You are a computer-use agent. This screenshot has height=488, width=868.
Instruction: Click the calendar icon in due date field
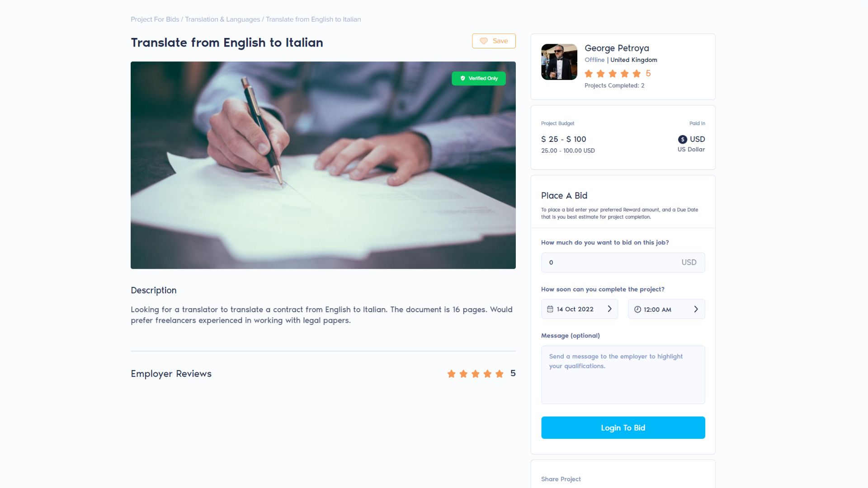[550, 309]
